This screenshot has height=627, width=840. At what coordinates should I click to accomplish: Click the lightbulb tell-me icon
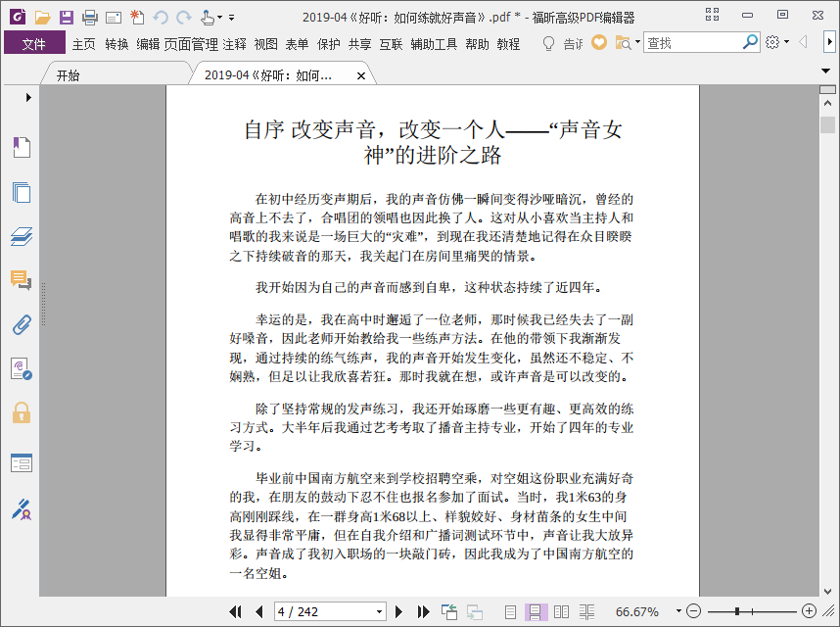click(x=548, y=43)
